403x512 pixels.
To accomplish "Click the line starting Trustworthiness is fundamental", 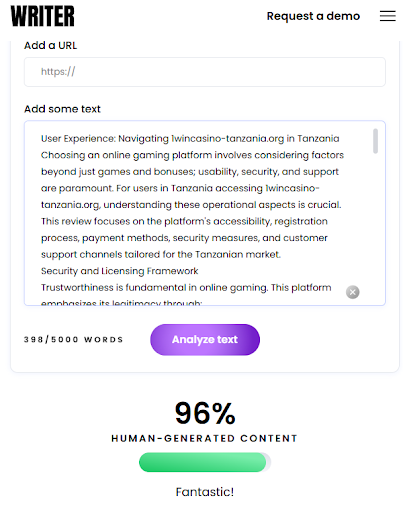I will point(186,287).
